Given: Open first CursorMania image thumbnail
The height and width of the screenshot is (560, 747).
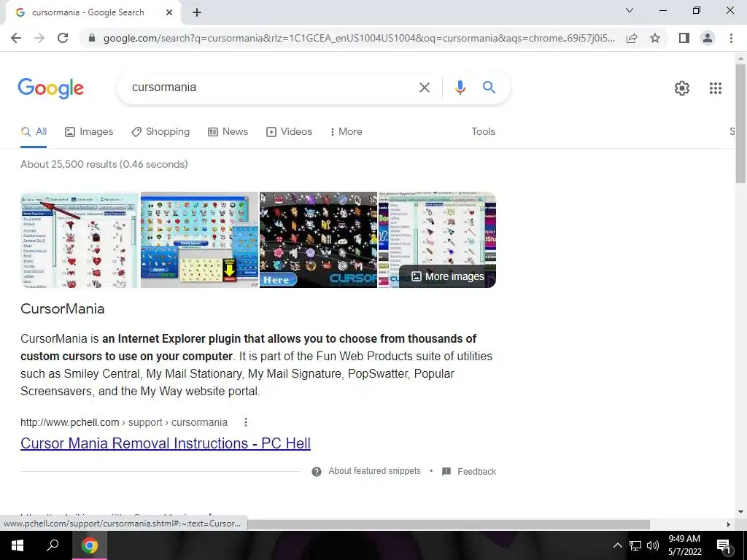Looking at the screenshot, I should (80, 240).
